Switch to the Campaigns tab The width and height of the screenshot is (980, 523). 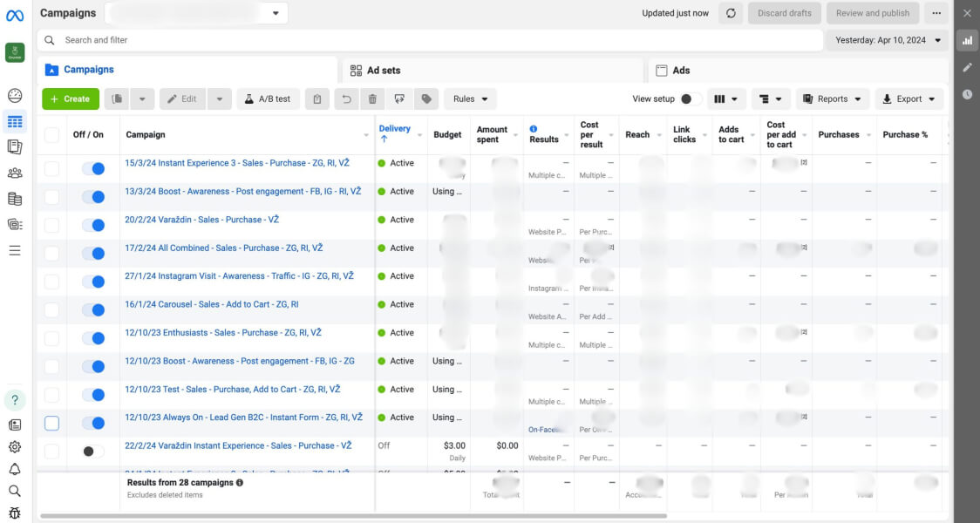coord(187,70)
